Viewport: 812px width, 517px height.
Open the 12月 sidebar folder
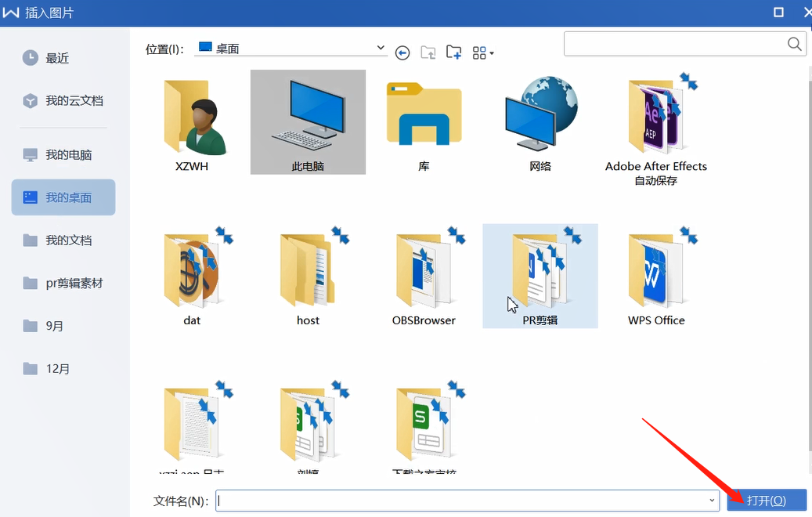[52, 368]
